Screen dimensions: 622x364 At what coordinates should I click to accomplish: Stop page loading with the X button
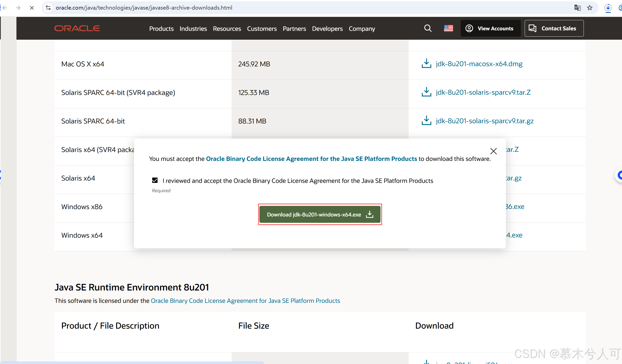pos(32,8)
